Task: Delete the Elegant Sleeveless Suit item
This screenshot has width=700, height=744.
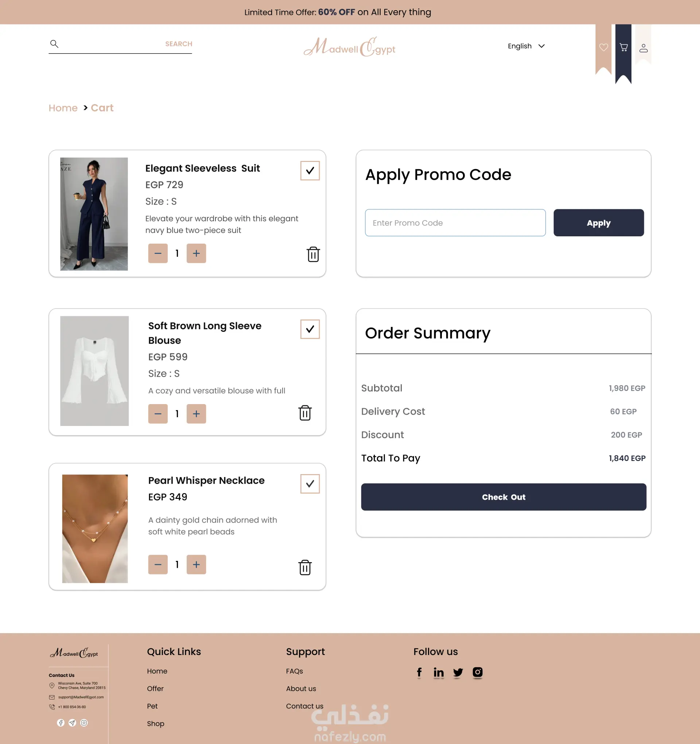Action: point(313,254)
